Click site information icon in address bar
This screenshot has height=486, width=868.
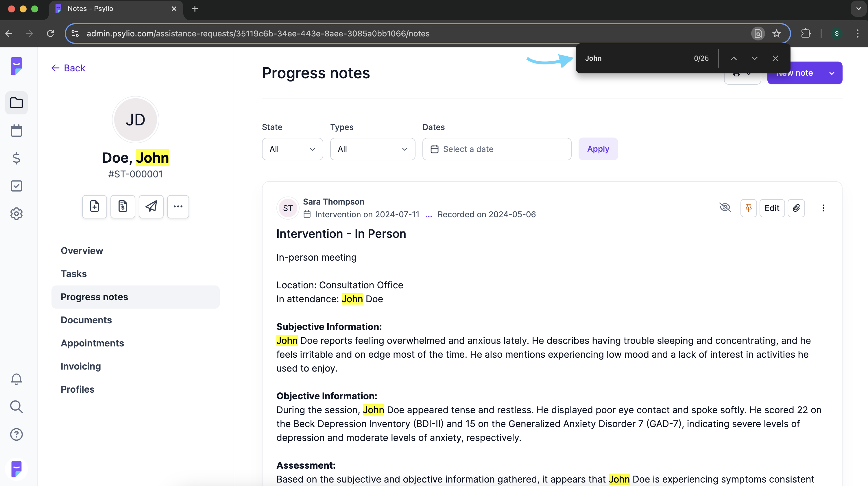coord(75,33)
